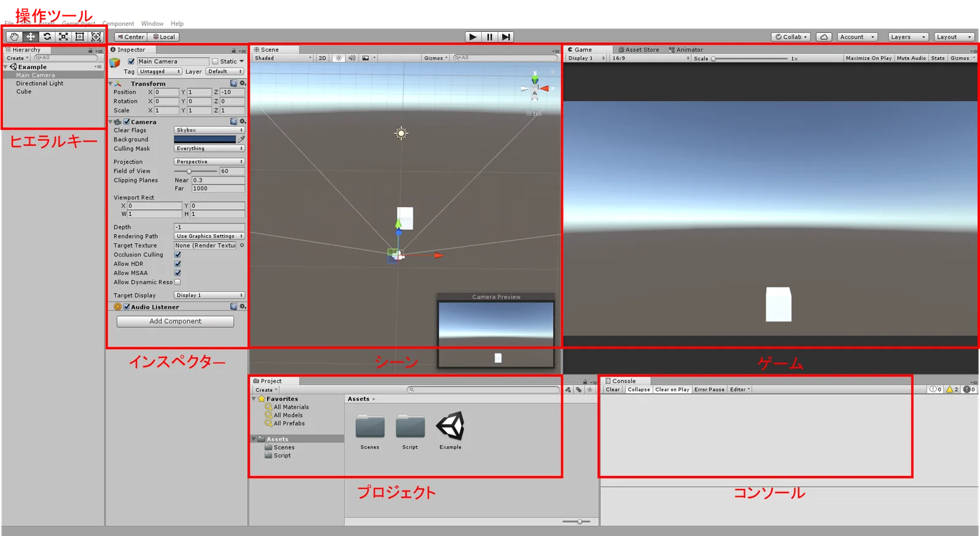Viewport: 980px width, 536px height.
Task: Click the scene orientation gizmo
Action: (535, 87)
